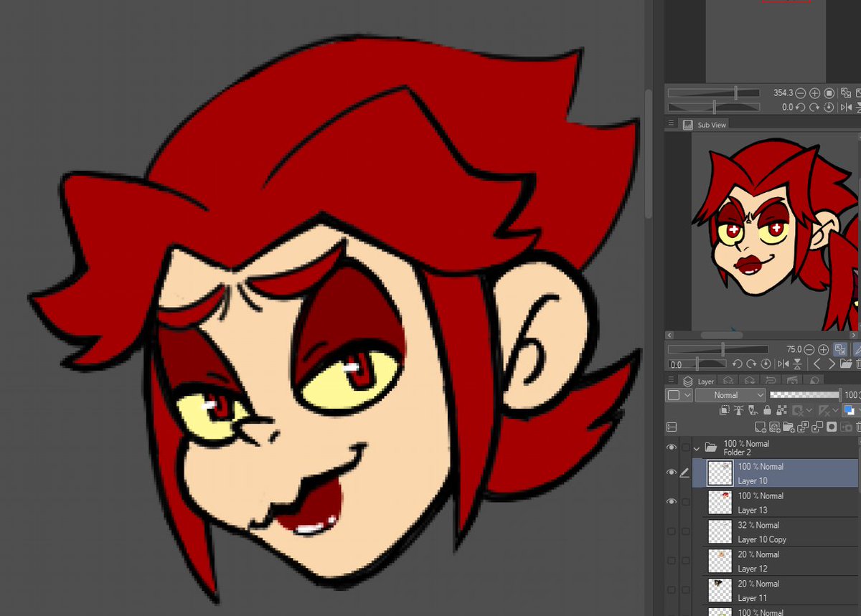This screenshot has height=616, width=861.
Task: Click the layer opacity slider
Action: pos(804,395)
